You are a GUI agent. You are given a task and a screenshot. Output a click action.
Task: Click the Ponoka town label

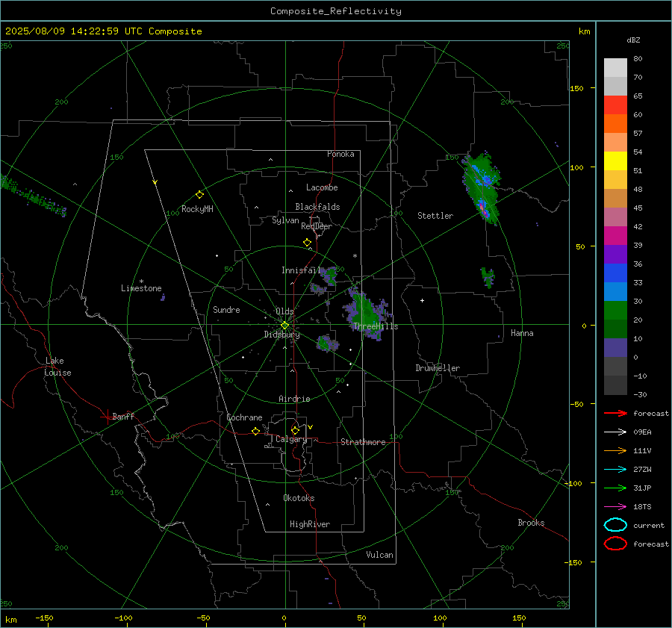click(340, 154)
